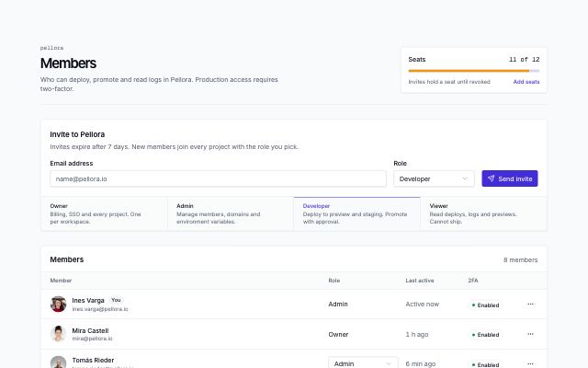Click the Member column header

61,281
